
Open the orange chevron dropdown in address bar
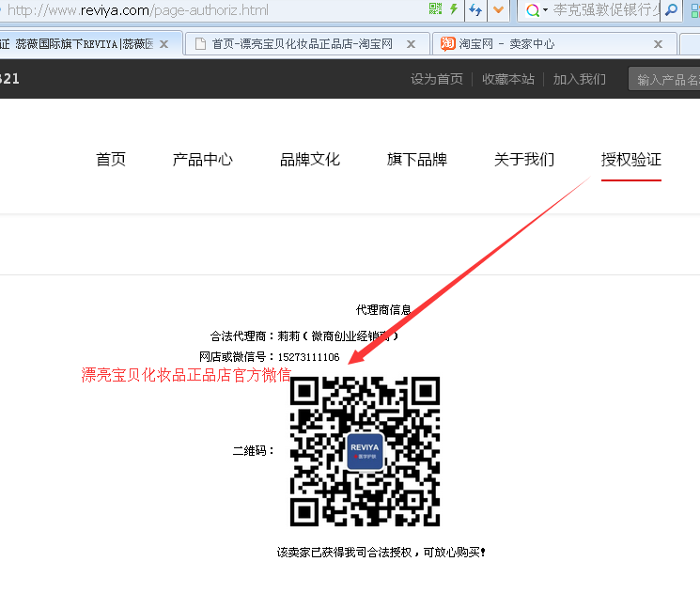[498, 10]
